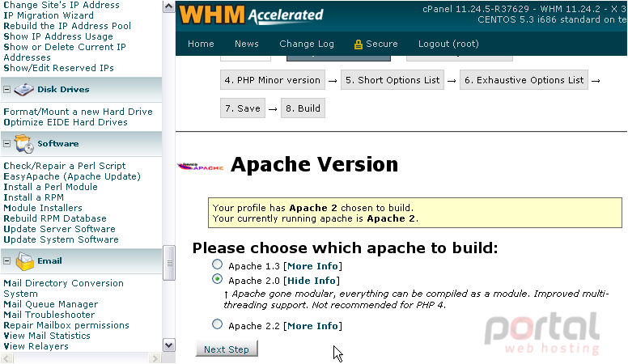Viewport: 628px width, 364px height.
Task: Open Show IP Address Usage
Action: (58, 36)
